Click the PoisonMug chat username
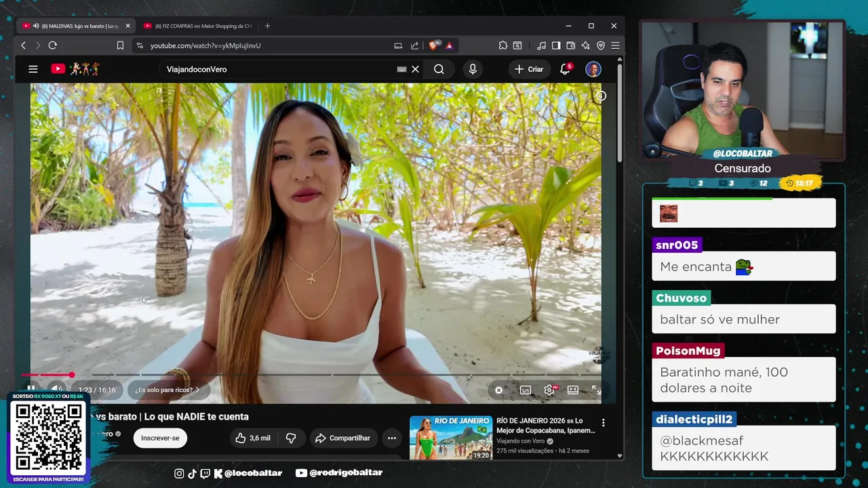868x488 pixels. click(688, 350)
